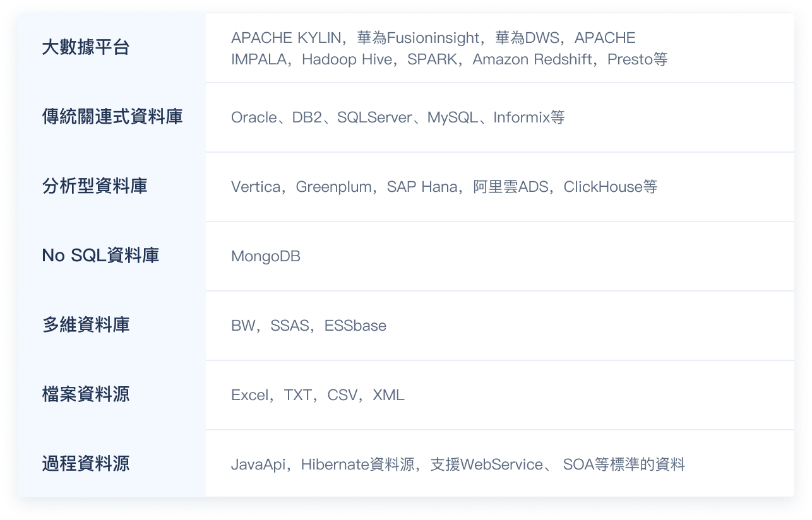Image resolution: width=812 pixels, height=520 pixels.
Task: Click the 多維資料庫 category label
Action: point(85,326)
